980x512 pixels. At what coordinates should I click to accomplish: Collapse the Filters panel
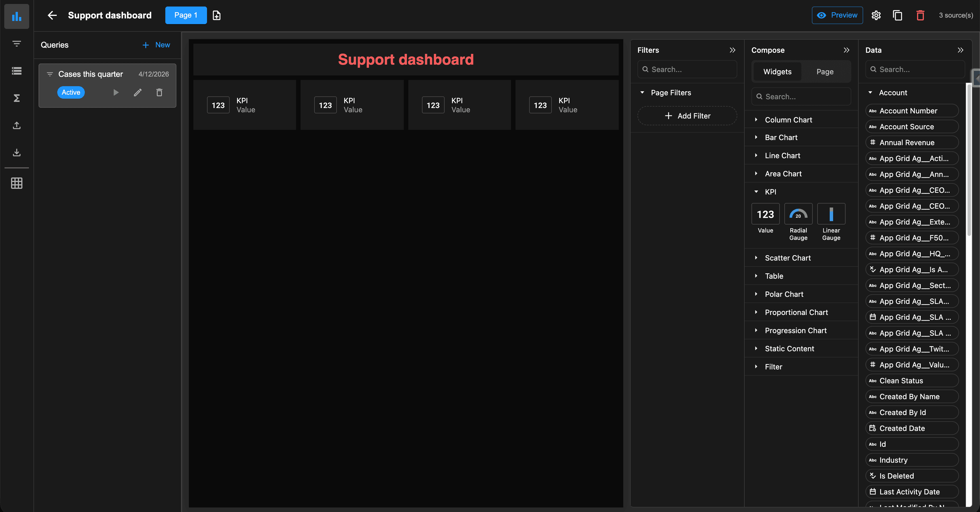tap(732, 50)
